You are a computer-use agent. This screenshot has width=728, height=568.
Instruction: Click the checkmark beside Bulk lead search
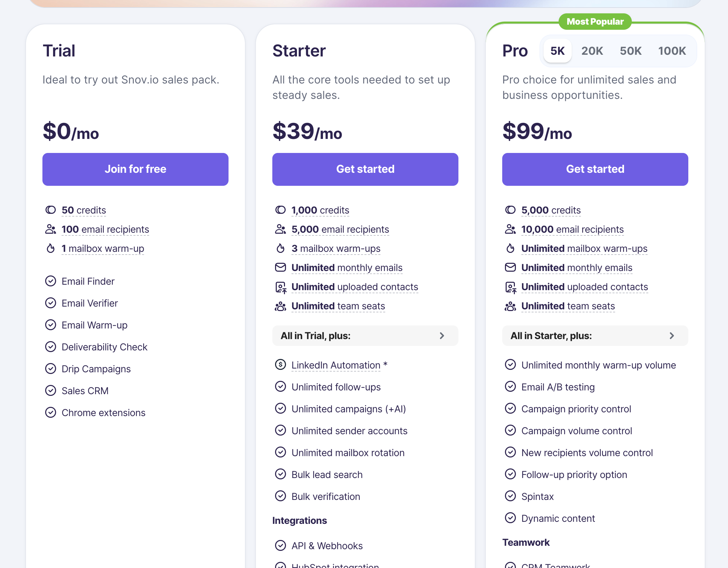280,474
